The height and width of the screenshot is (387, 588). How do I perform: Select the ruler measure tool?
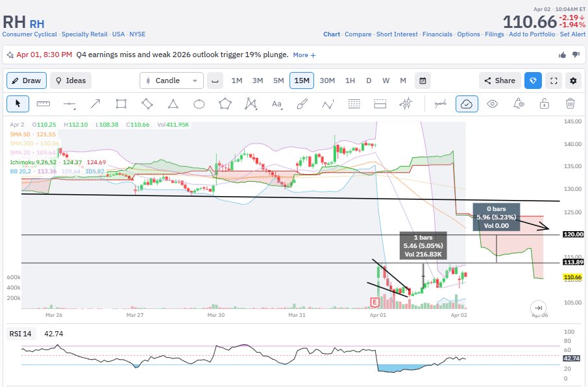click(x=43, y=104)
